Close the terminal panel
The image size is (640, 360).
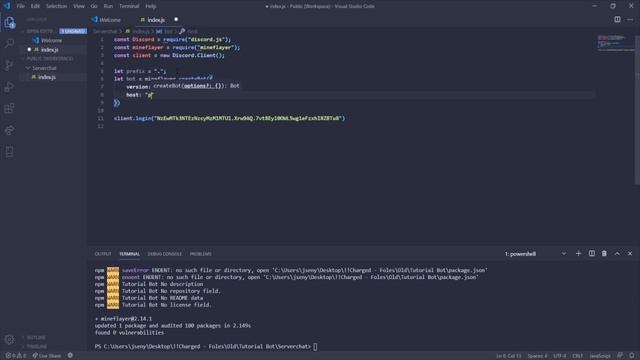[630, 253]
